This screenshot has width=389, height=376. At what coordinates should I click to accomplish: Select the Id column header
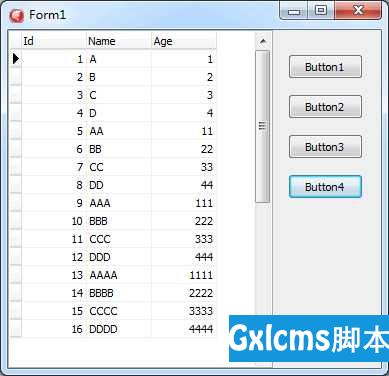coord(54,41)
